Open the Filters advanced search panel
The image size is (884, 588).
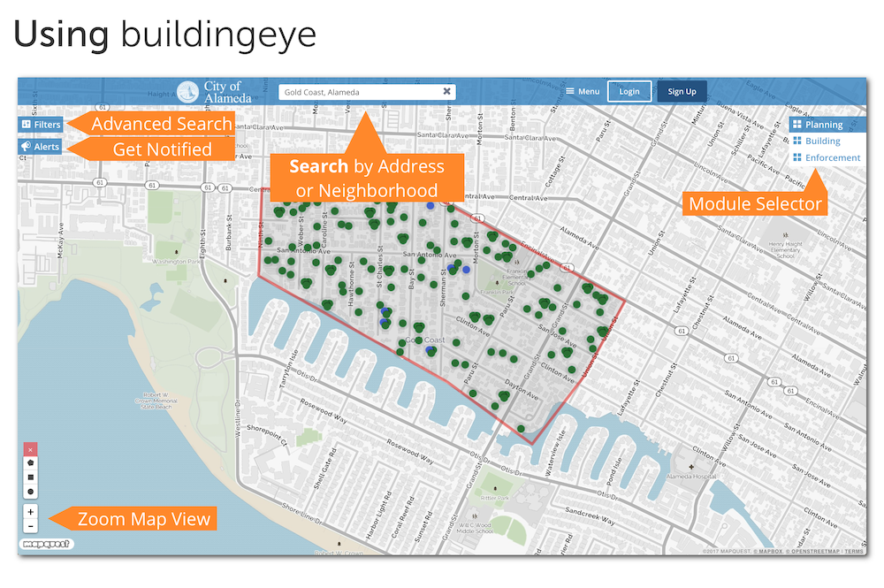40,125
